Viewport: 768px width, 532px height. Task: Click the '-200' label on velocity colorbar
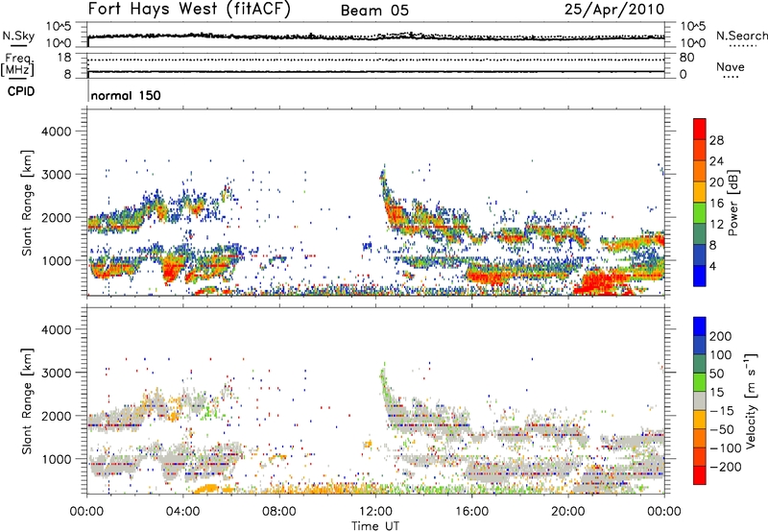[x=725, y=467]
